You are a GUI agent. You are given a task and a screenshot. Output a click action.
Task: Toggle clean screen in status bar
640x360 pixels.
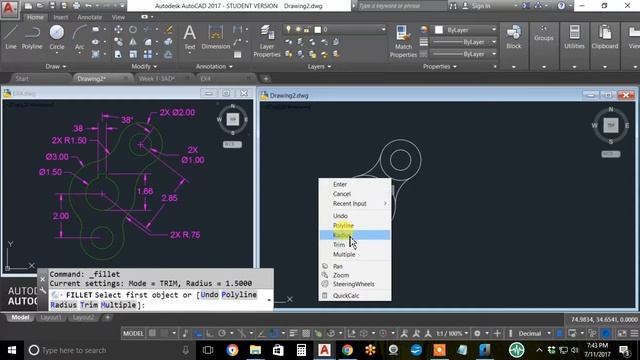[622, 333]
